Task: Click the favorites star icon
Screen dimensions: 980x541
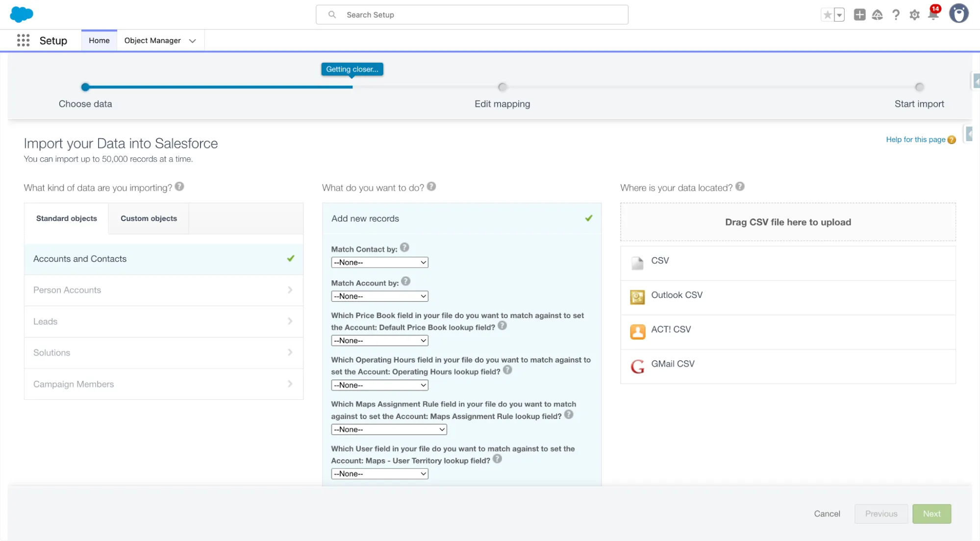Action: pos(827,15)
